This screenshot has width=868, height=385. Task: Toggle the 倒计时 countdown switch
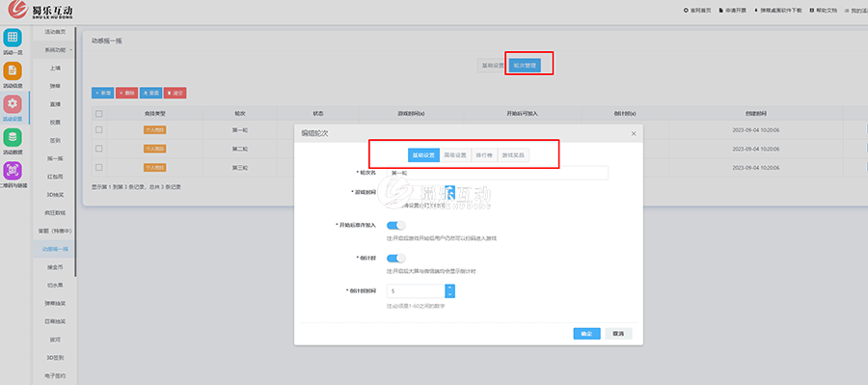396,259
